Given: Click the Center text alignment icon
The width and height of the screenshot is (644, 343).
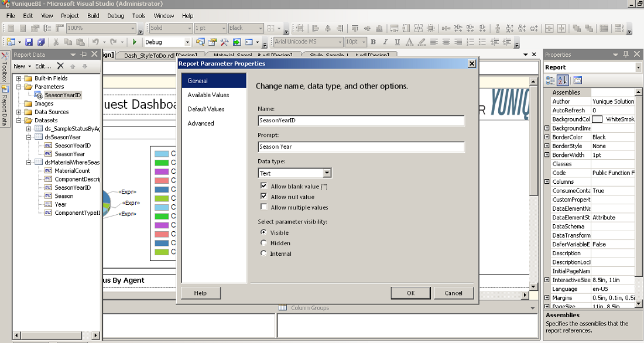Looking at the screenshot, I should (446, 42).
